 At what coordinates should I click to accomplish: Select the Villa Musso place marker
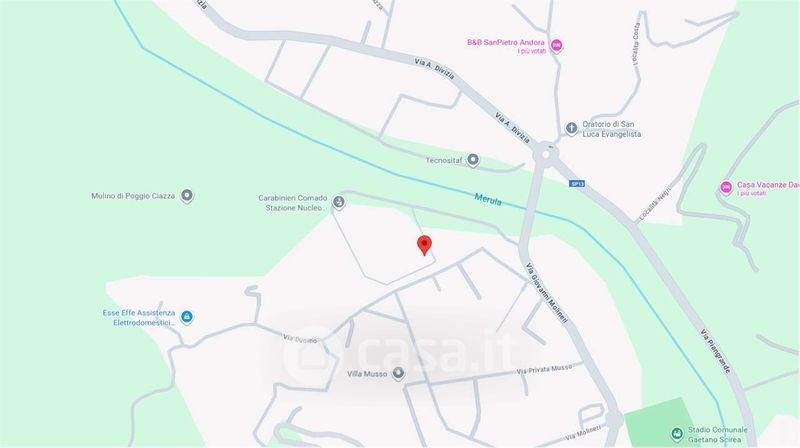(x=398, y=374)
